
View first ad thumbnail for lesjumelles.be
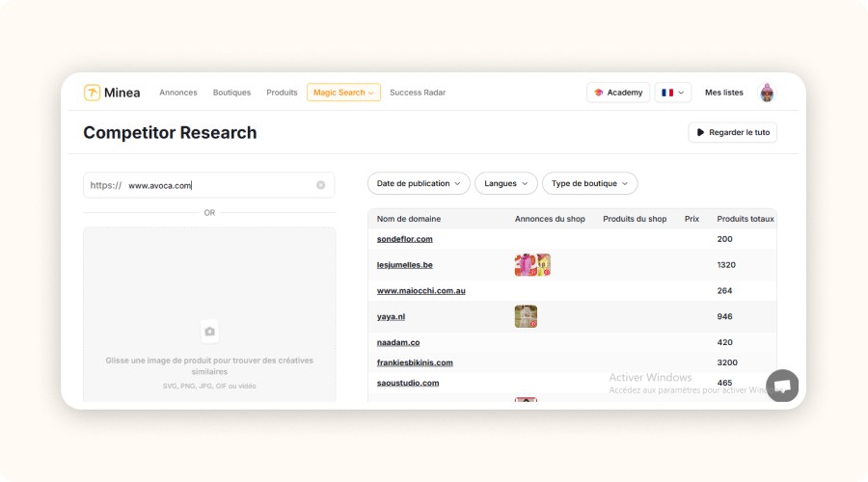(x=525, y=265)
